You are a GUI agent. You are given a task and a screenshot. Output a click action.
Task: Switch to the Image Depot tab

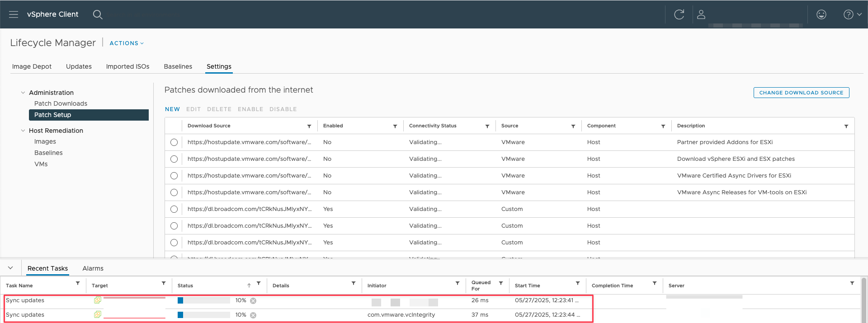point(32,66)
